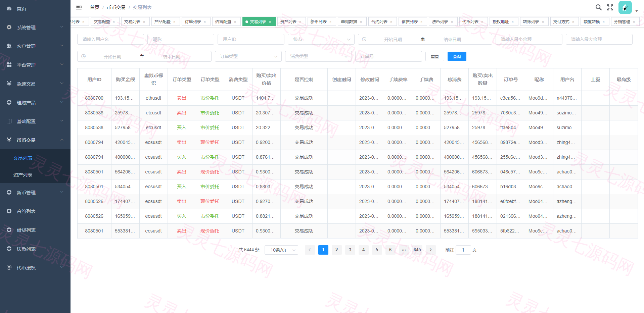
Task: Click the 急速交易 yen icon
Action: (9, 84)
